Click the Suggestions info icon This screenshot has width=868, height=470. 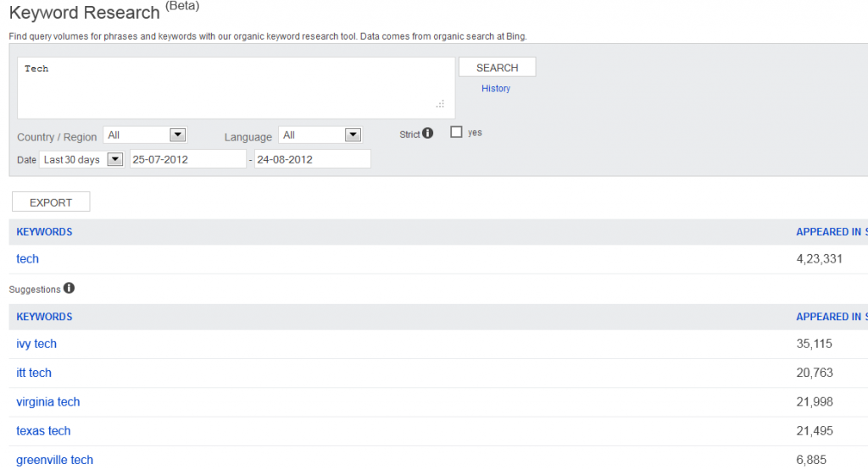click(69, 288)
